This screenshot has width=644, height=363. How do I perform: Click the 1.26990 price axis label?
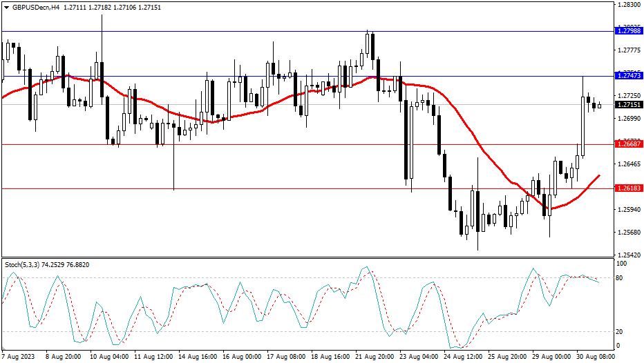[628, 119]
